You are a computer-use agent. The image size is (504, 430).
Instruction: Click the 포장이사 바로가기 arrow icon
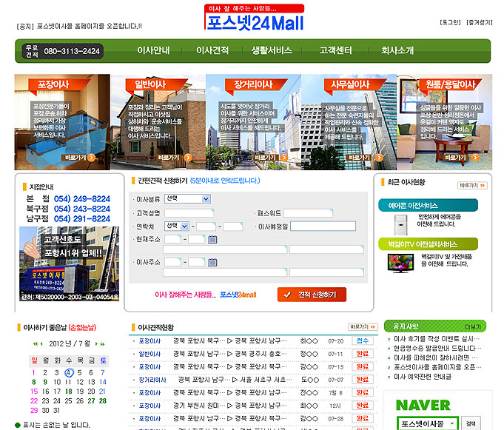click(x=92, y=158)
